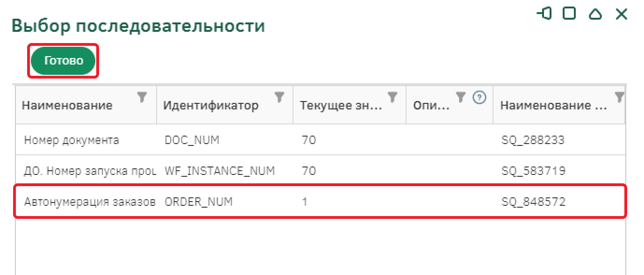Click the Готово button

(63, 60)
